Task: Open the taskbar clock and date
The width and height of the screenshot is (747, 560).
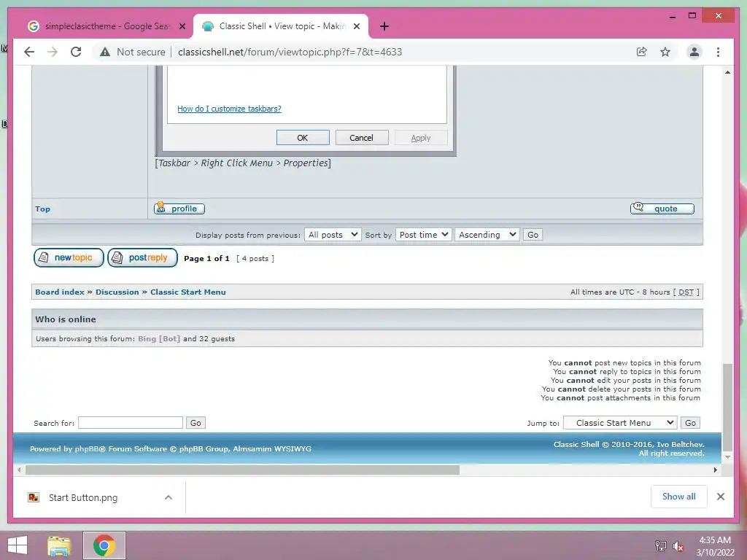Action: (x=715, y=546)
